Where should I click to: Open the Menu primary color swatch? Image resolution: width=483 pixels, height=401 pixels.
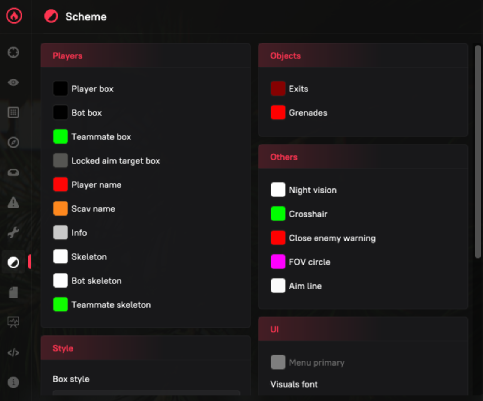pos(278,362)
